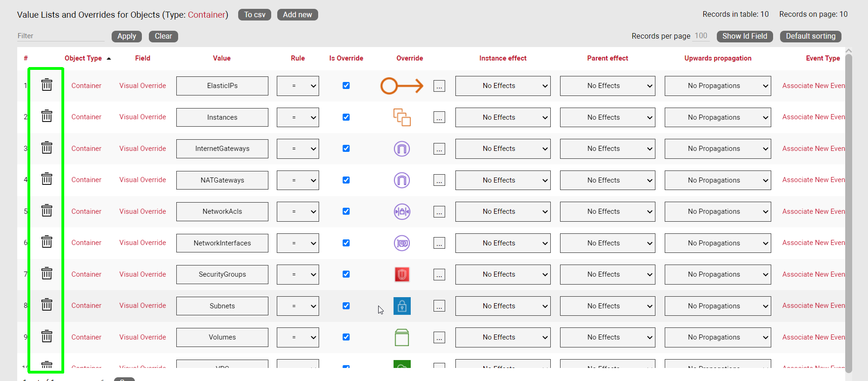Click the ElasticIPs orange arrow override icon
The width and height of the screenshot is (868, 381).
coord(401,86)
